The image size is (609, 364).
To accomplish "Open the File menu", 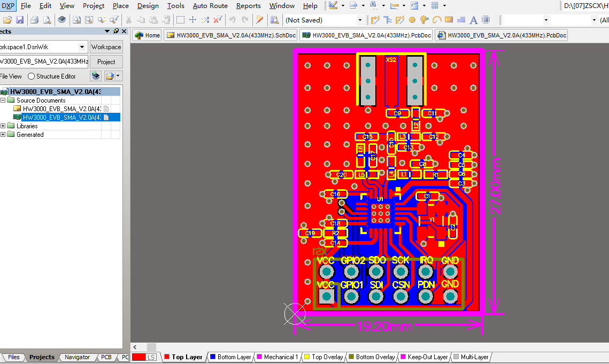I will [26, 6].
